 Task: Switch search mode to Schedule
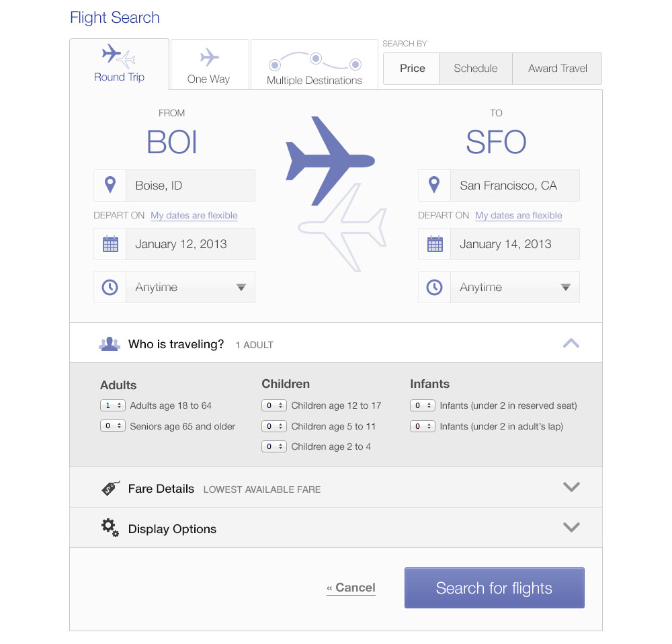476,68
